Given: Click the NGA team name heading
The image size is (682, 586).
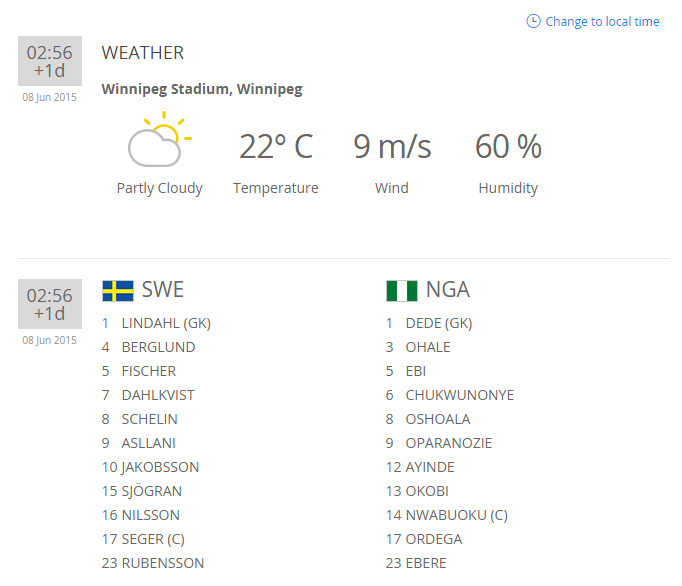Looking at the screenshot, I should tap(448, 290).
